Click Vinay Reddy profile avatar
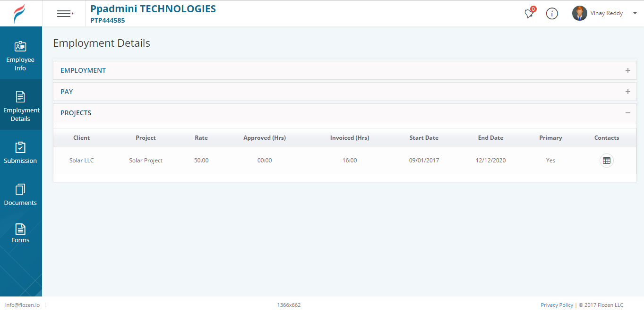 click(x=579, y=13)
